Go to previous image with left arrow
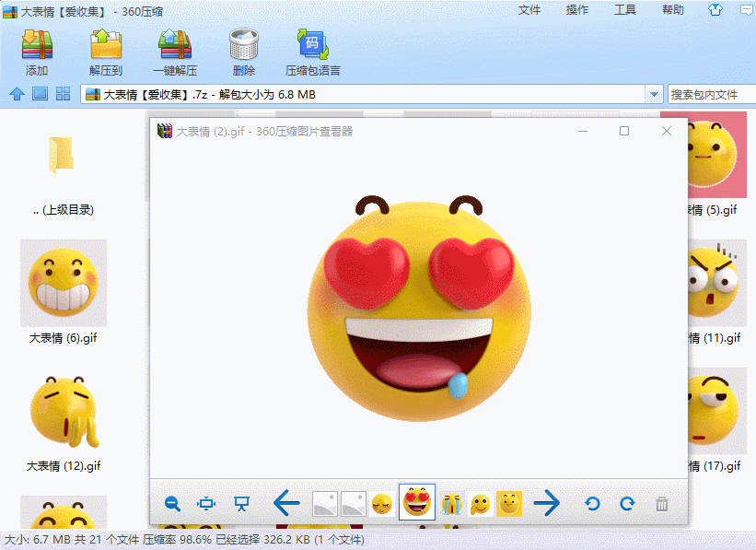756x550 pixels. tap(286, 503)
